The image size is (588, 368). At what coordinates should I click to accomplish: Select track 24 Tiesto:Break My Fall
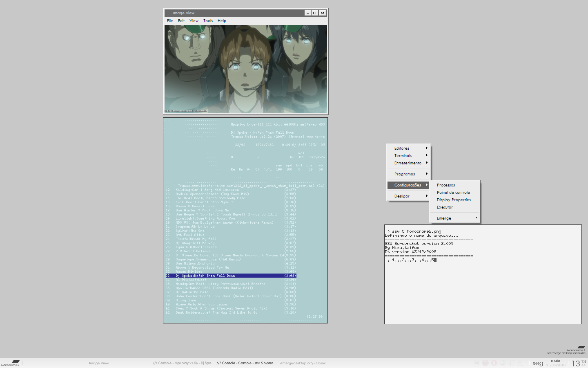click(x=231, y=239)
